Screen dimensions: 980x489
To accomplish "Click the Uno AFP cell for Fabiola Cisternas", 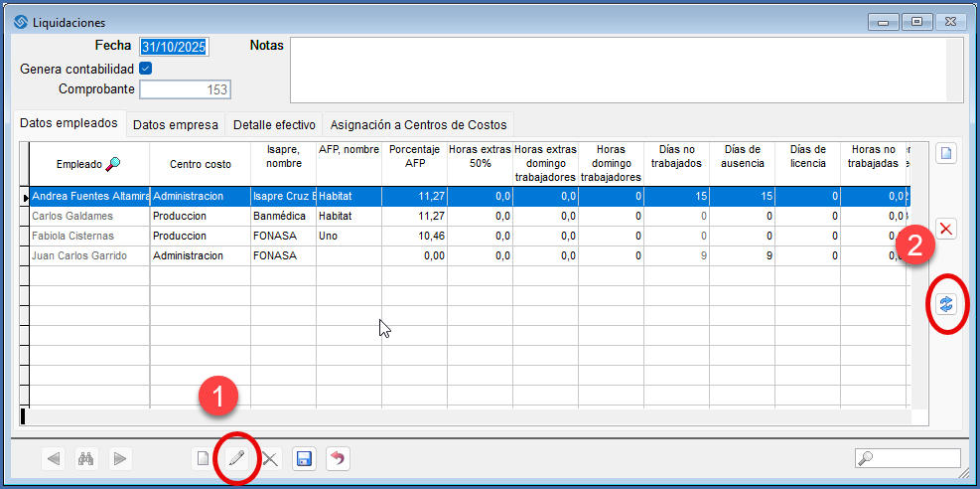I will click(x=349, y=237).
